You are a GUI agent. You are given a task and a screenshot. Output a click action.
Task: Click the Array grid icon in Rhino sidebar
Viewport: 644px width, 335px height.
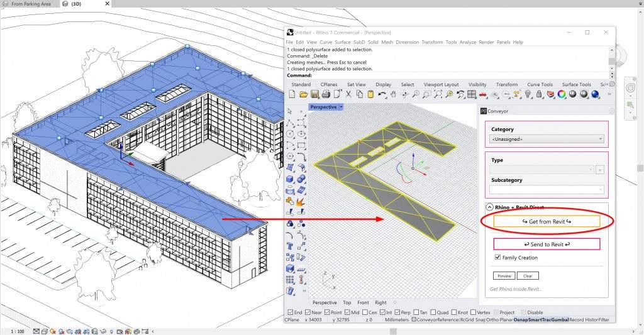coord(290,280)
